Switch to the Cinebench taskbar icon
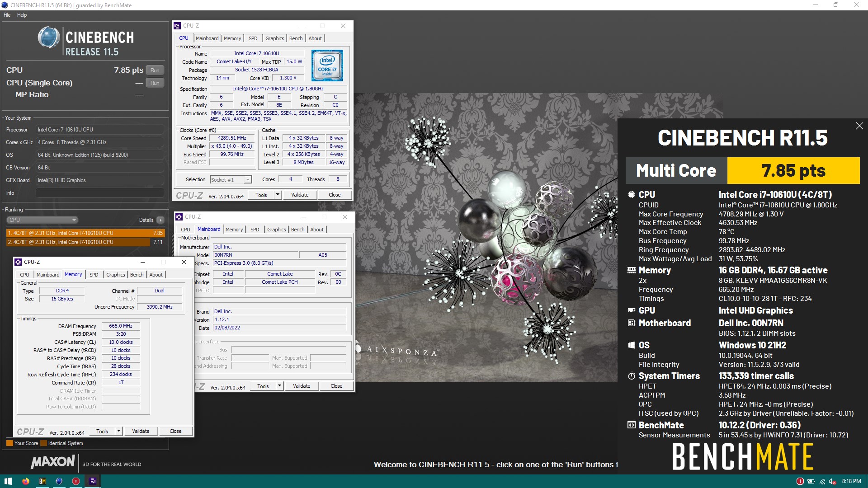 point(59,481)
